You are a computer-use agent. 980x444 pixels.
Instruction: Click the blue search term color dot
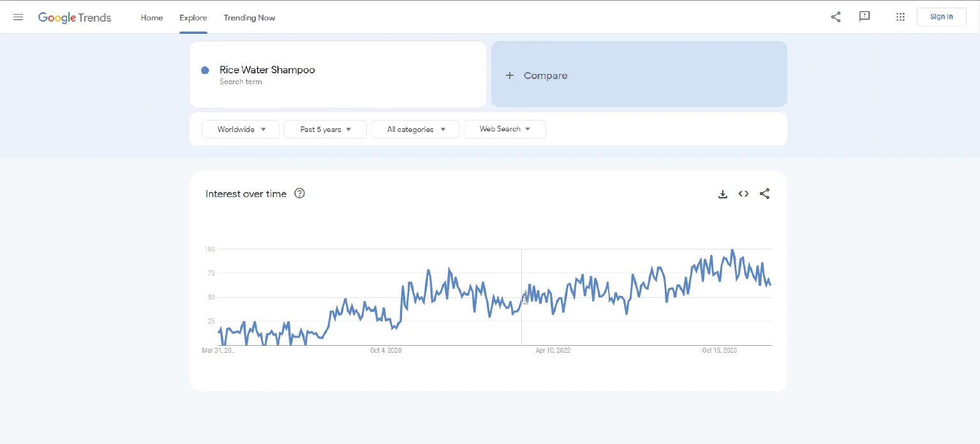(x=205, y=70)
